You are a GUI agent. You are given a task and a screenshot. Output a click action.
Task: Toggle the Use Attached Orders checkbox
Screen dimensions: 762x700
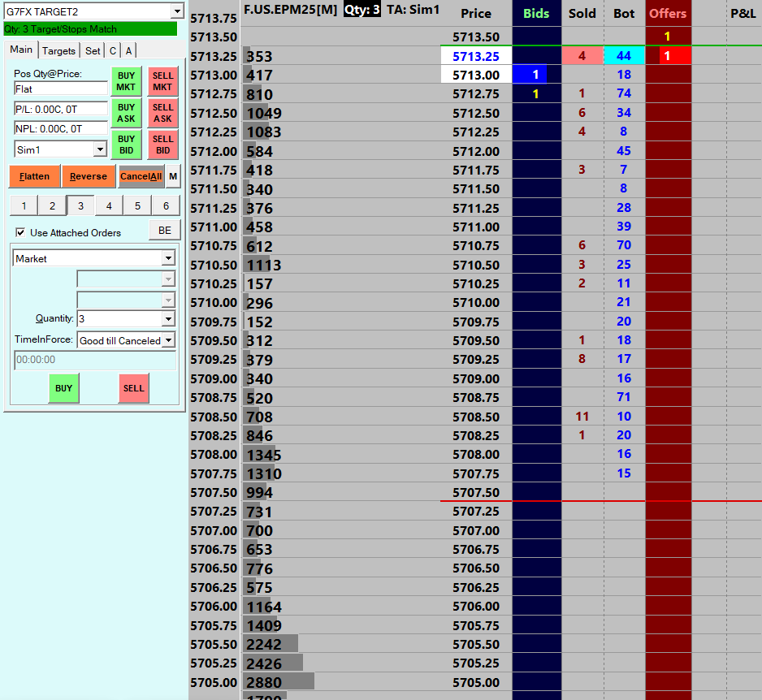(20, 233)
